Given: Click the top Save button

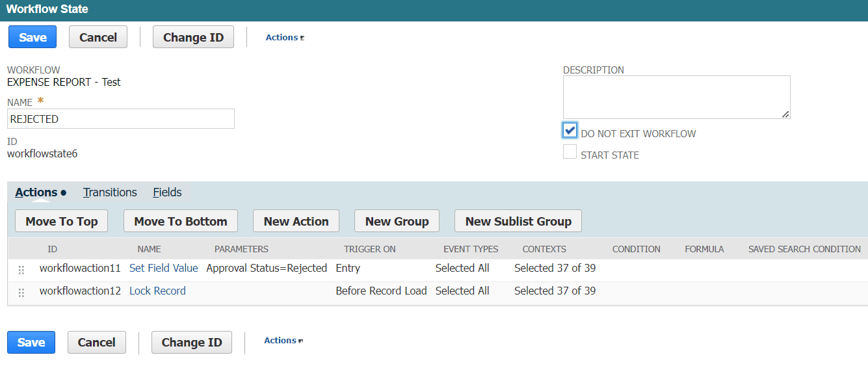Looking at the screenshot, I should (x=33, y=37).
